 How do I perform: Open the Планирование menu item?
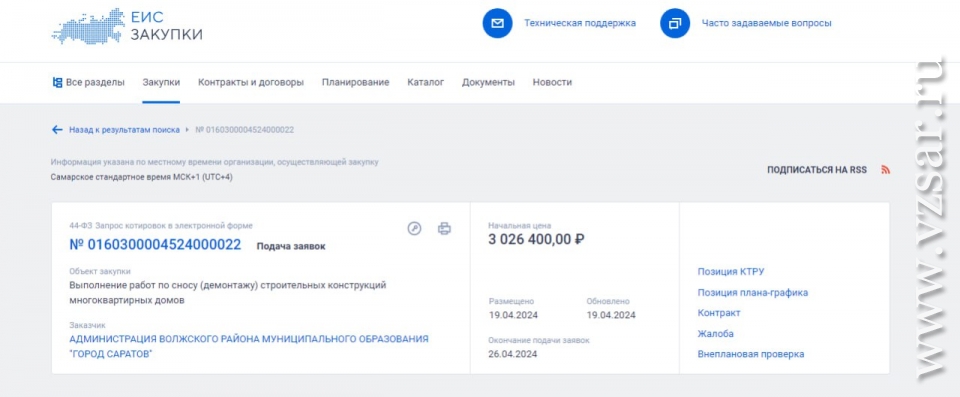coord(356,82)
